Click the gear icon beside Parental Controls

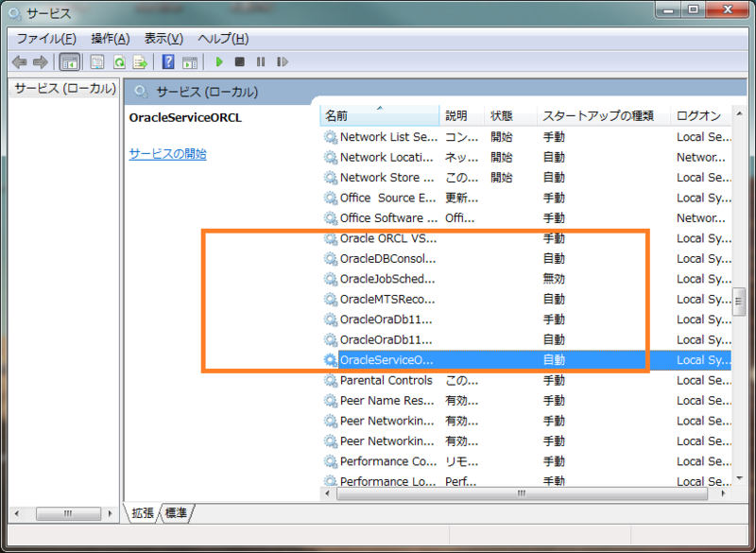[330, 380]
